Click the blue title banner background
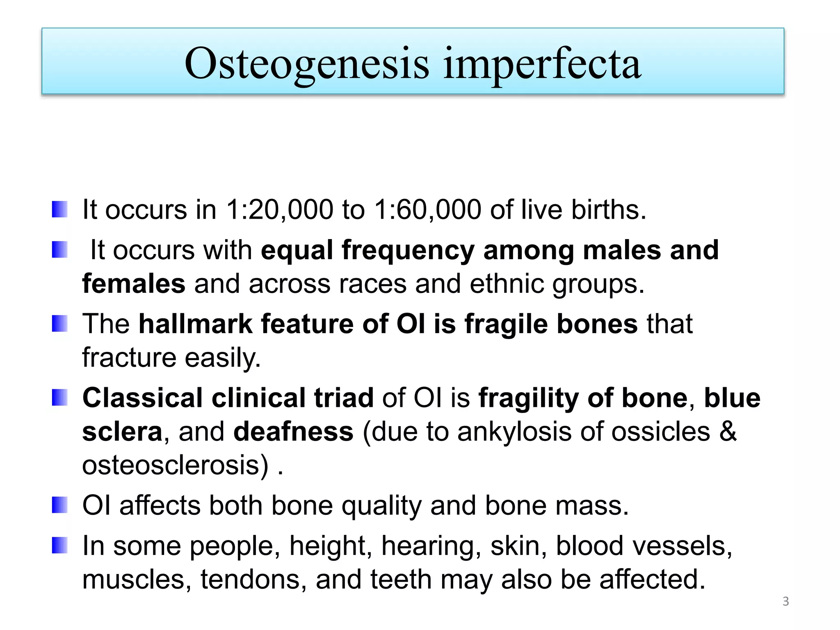 click(x=413, y=61)
